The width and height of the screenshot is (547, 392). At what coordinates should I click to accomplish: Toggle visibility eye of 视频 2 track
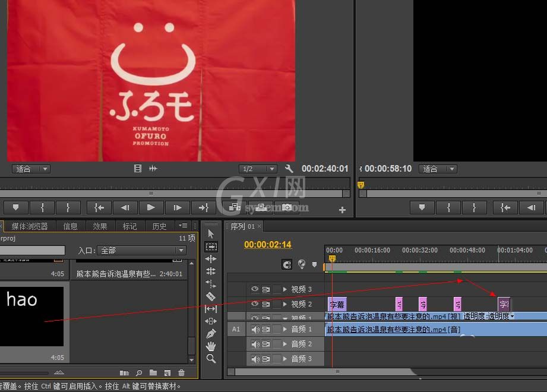click(x=254, y=304)
